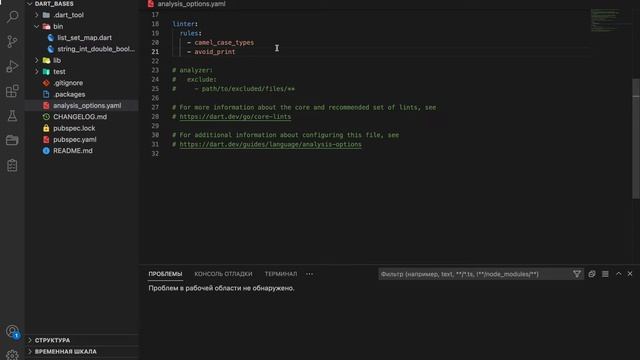The height and width of the screenshot is (360, 640).
Task: Open CHANGELOG.md file
Action: pos(80,117)
